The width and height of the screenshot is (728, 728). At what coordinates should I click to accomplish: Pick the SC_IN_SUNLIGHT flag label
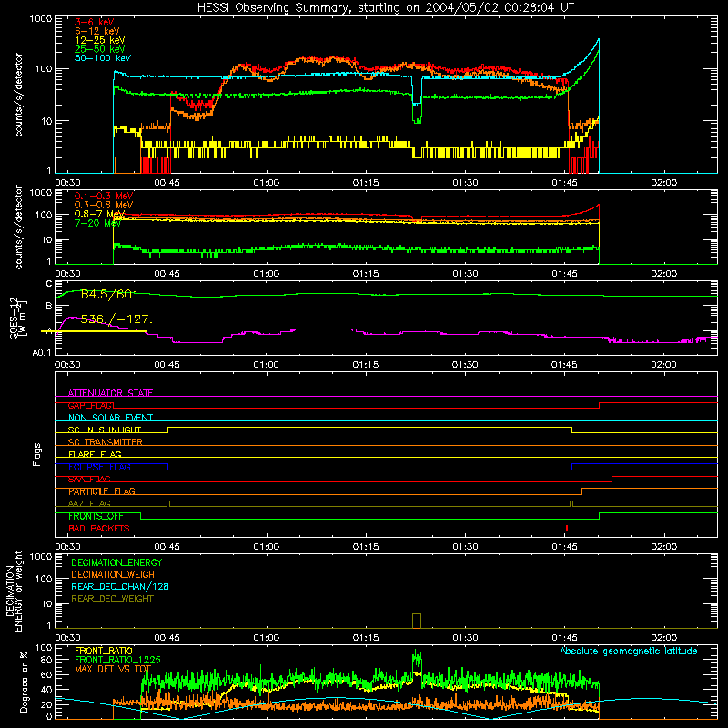point(105,430)
